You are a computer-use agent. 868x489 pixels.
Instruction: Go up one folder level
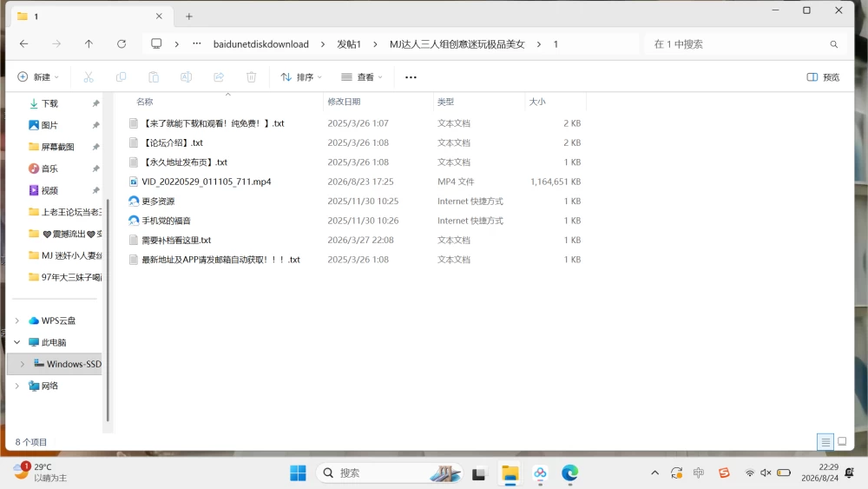point(89,43)
